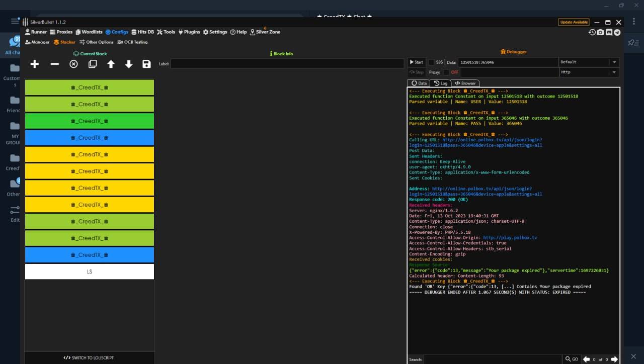Toggle the Proxy checkbox
Screen dimensions: 644x364
click(x=446, y=72)
